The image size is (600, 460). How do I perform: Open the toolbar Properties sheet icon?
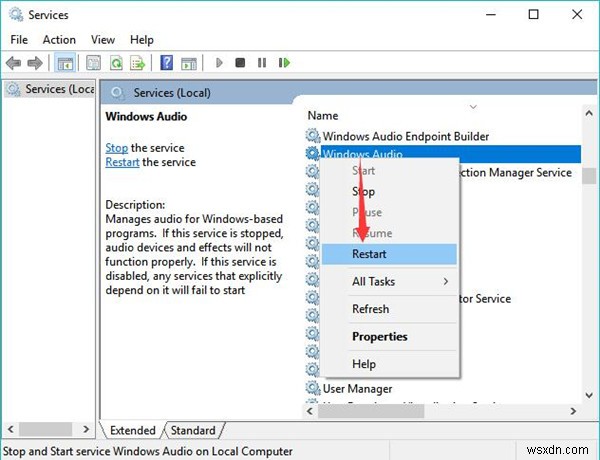[x=93, y=63]
